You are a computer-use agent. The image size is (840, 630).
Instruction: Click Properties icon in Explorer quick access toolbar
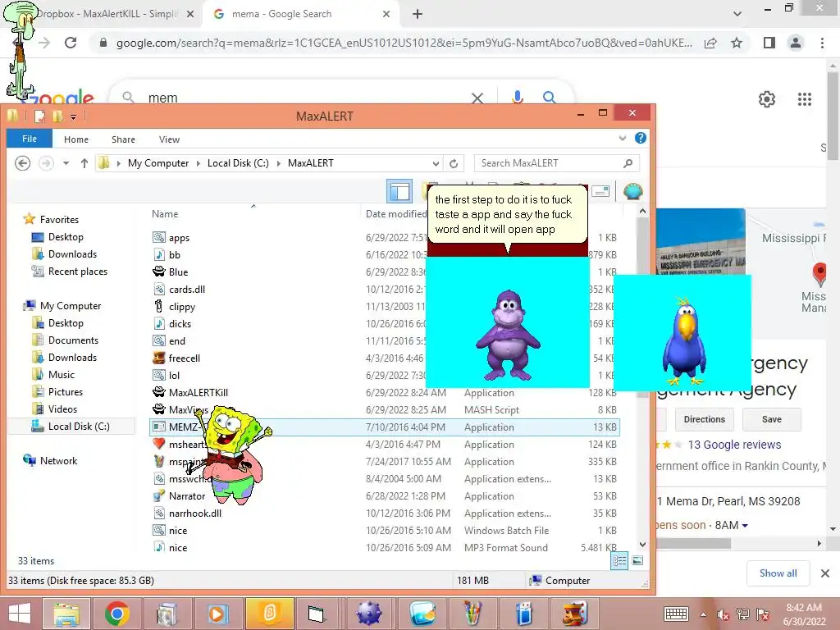[x=39, y=116]
